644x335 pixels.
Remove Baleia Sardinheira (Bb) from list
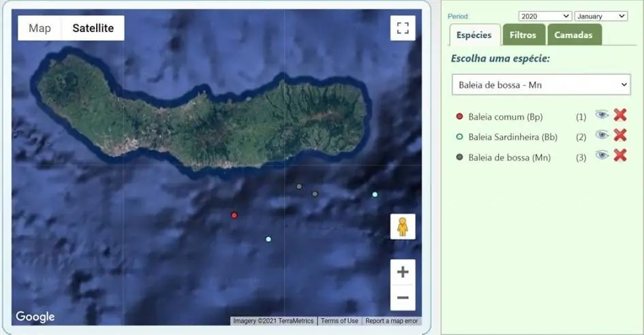[619, 135]
